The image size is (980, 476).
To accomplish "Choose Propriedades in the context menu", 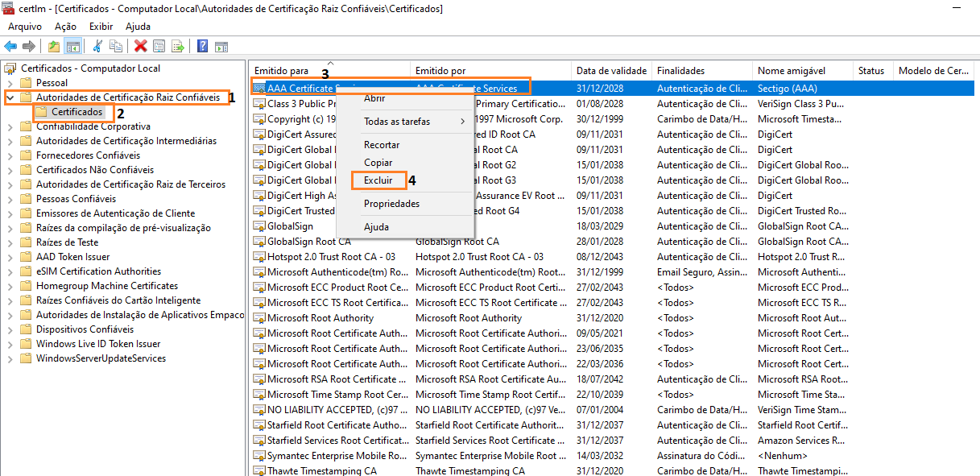I will point(391,204).
